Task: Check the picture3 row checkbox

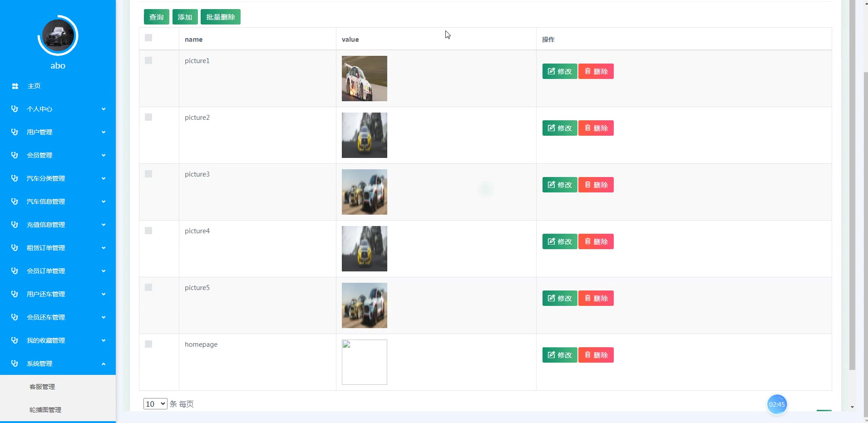Action: point(148,174)
